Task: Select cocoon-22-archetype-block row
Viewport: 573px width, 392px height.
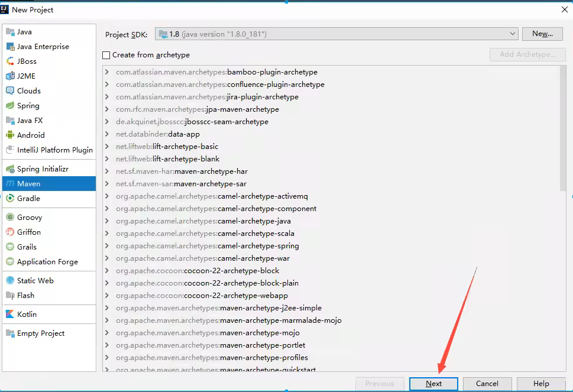Action: pos(331,271)
